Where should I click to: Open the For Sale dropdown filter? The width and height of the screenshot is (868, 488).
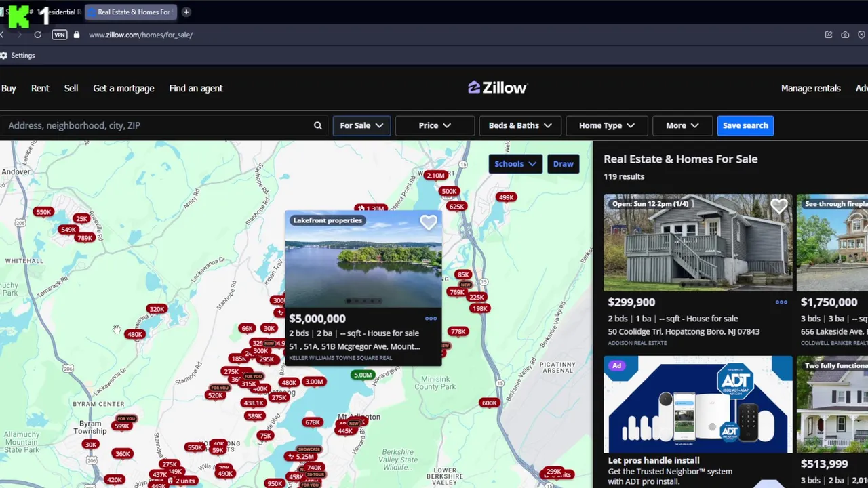click(361, 125)
